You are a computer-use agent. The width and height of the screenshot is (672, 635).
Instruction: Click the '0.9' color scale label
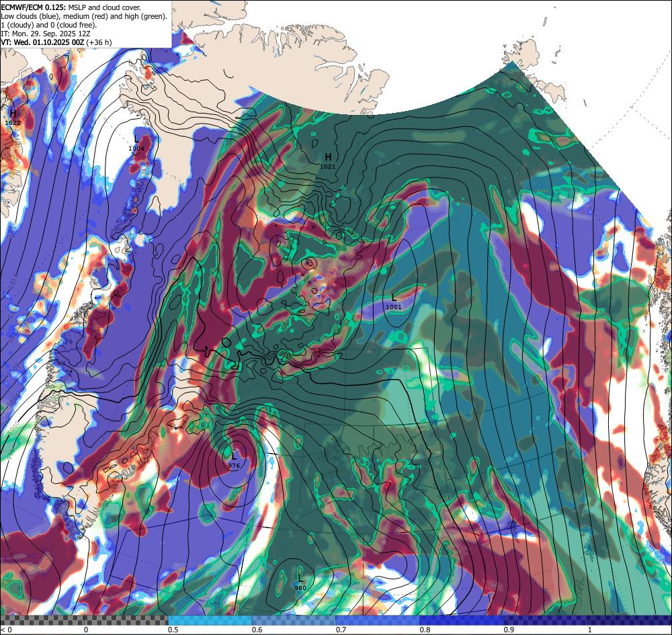(x=509, y=630)
